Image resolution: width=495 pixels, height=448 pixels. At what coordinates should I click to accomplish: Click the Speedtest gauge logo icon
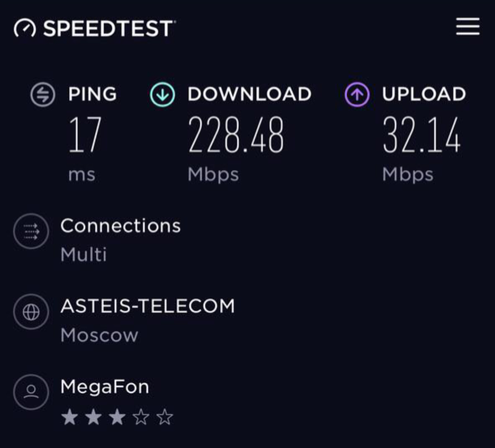[x=25, y=29]
